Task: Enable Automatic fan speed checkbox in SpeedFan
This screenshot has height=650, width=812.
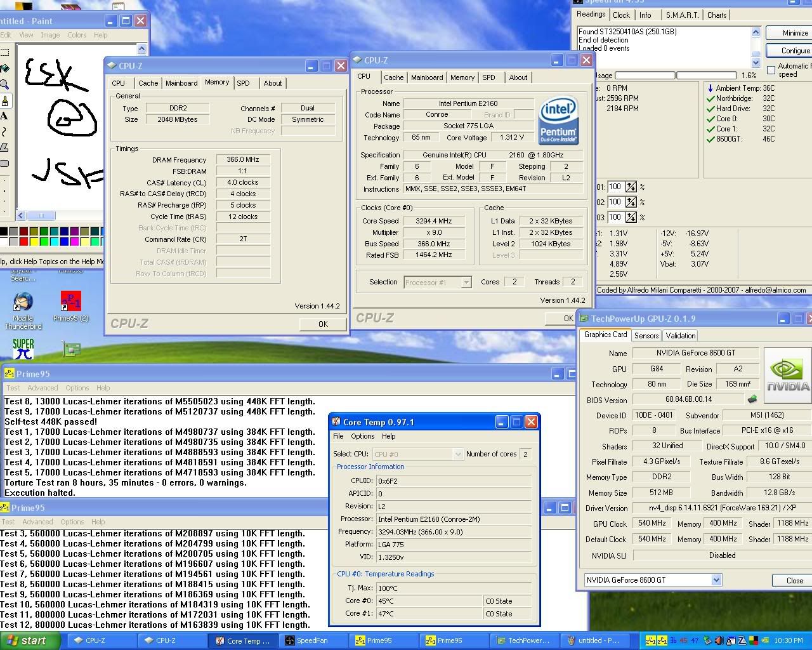Action: (771, 70)
